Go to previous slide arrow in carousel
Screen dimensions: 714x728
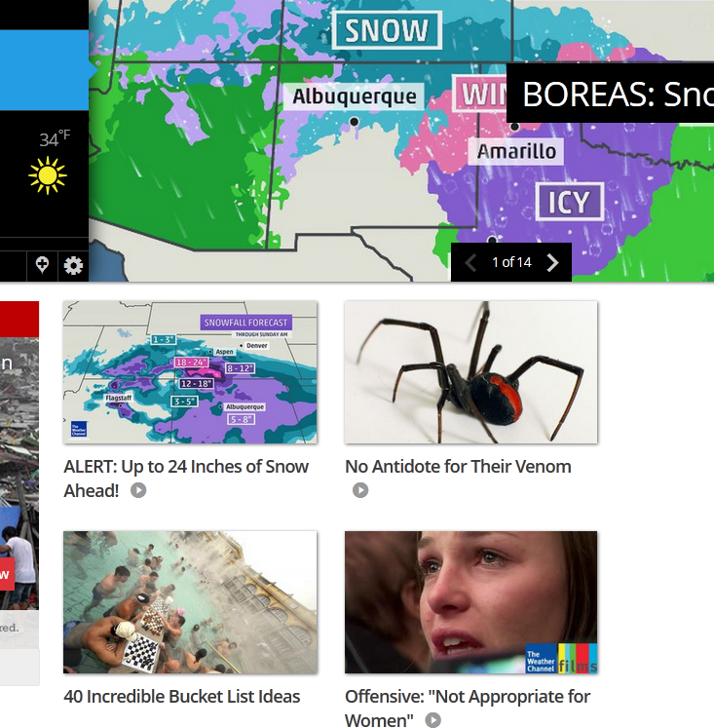pos(470,263)
